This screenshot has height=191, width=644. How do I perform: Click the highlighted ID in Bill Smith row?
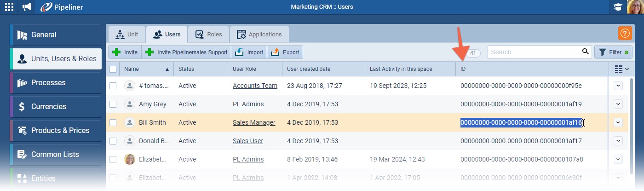pyautogui.click(x=521, y=122)
